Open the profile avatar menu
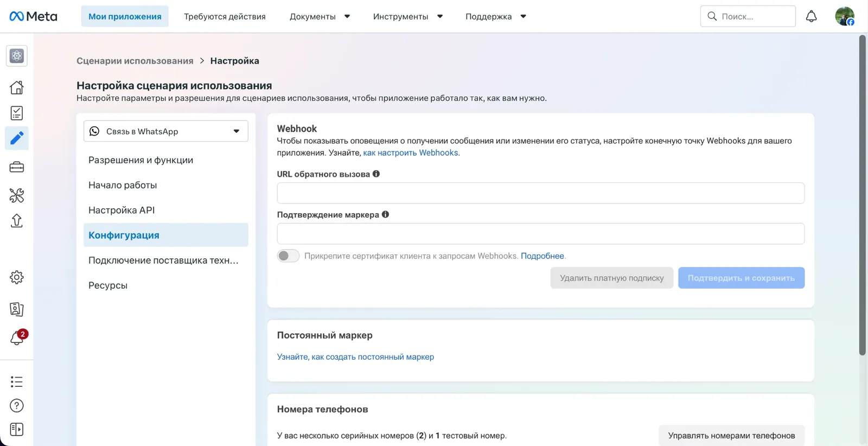The width and height of the screenshot is (868, 446). pyautogui.click(x=845, y=16)
